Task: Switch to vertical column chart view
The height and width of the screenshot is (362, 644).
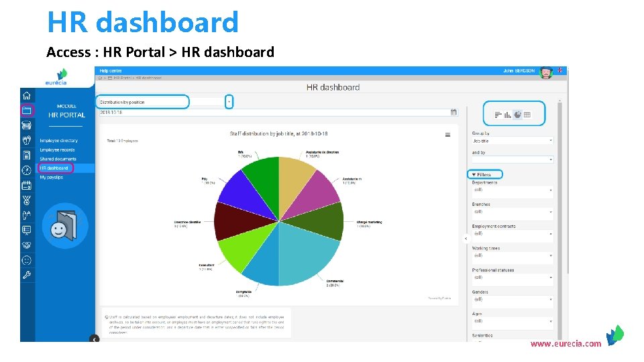Action: click(x=508, y=115)
